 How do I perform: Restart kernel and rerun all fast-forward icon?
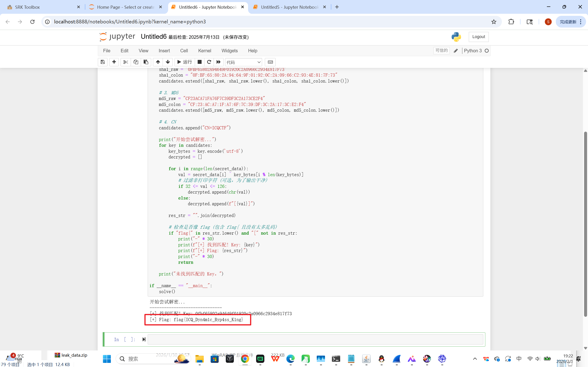pos(218,62)
